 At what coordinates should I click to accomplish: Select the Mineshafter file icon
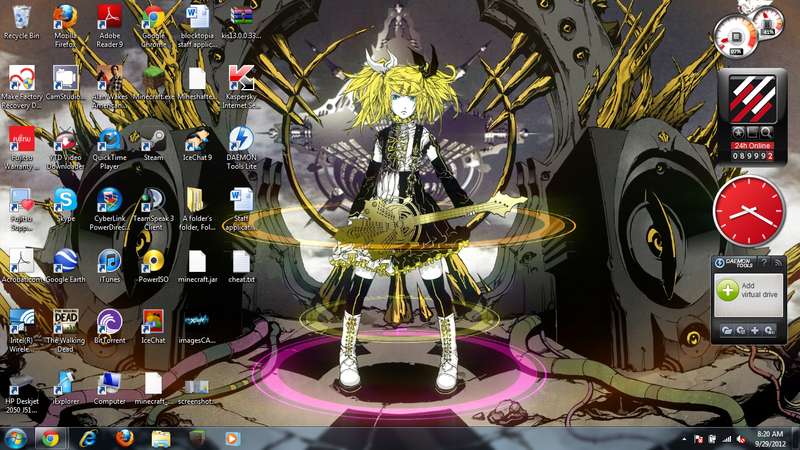tap(197, 83)
